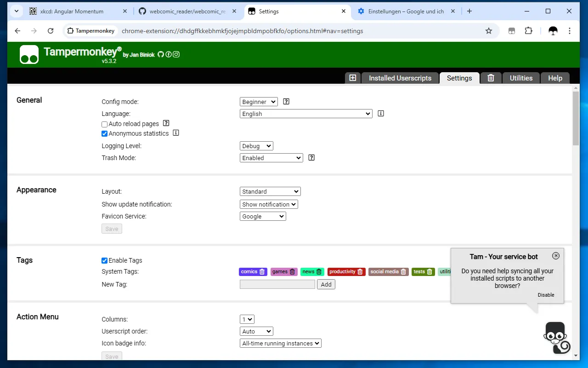This screenshot has width=588, height=368.
Task: Open the trash bin tab
Action: point(491,78)
